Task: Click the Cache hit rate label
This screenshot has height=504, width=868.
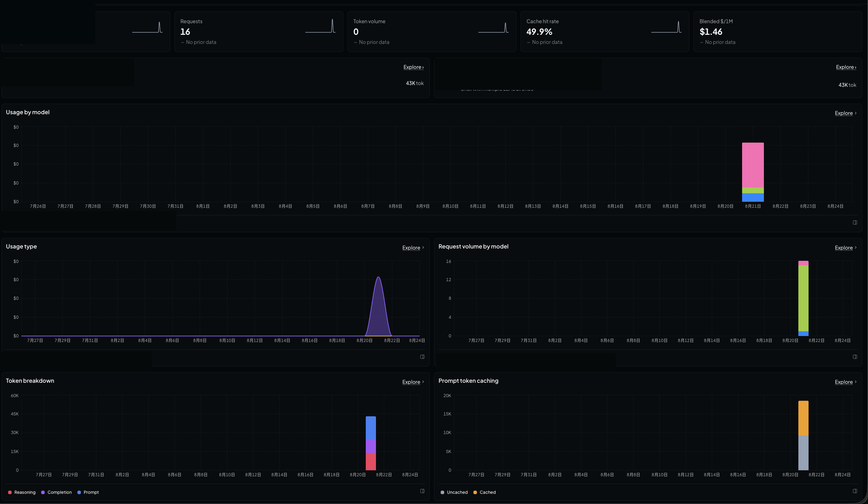Action: click(x=542, y=21)
